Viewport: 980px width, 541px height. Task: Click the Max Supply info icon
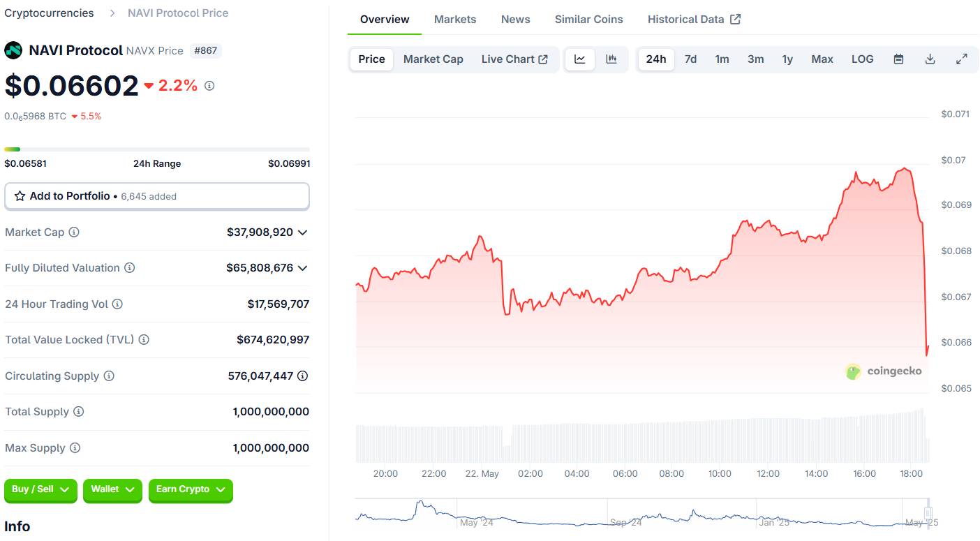click(75, 448)
